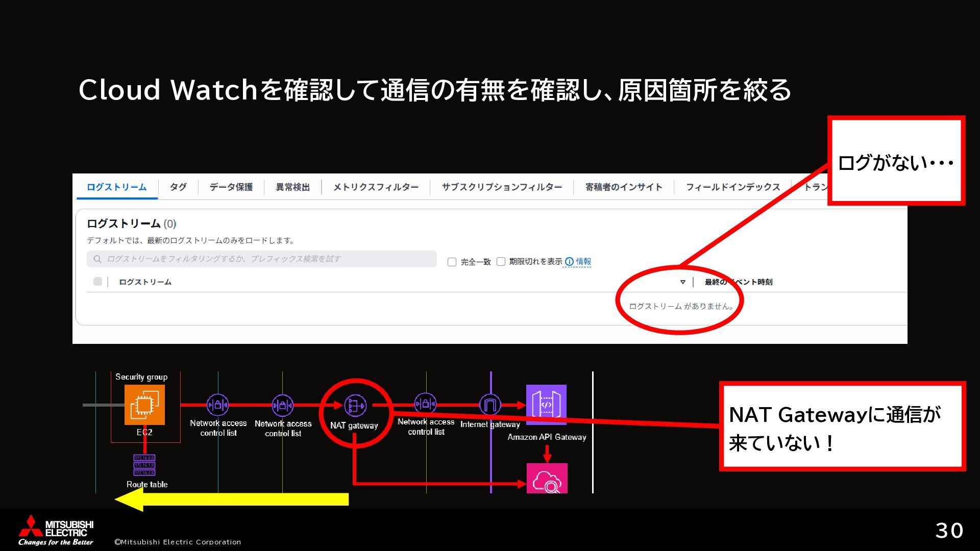The width and height of the screenshot is (980, 551).
Task: Click the Internet gateway label
Action: (490, 424)
